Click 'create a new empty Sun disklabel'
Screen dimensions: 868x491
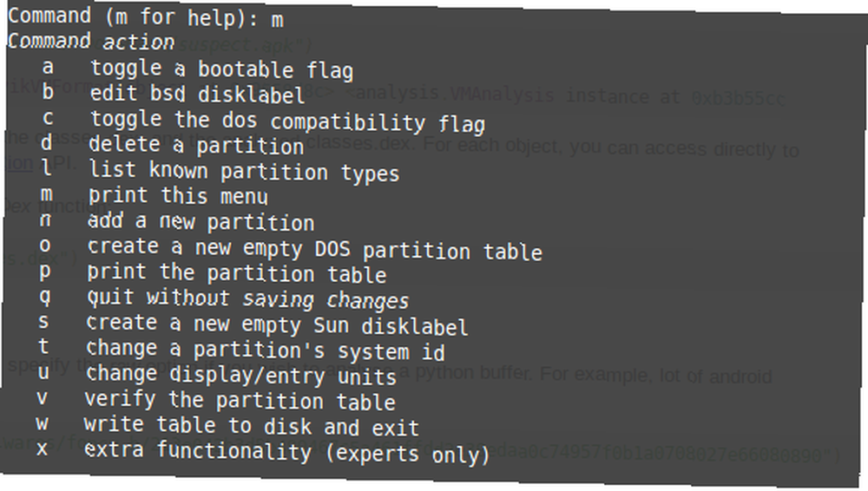(x=277, y=324)
